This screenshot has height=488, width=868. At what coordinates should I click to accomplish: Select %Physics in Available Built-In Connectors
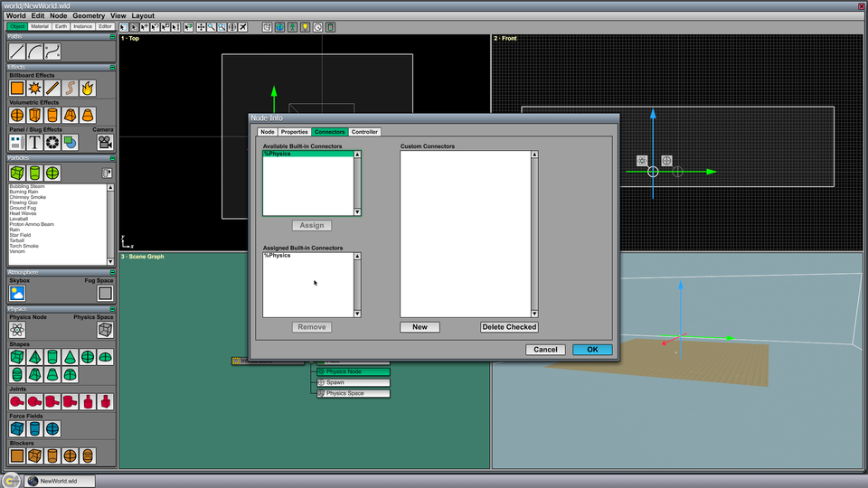[x=308, y=154]
